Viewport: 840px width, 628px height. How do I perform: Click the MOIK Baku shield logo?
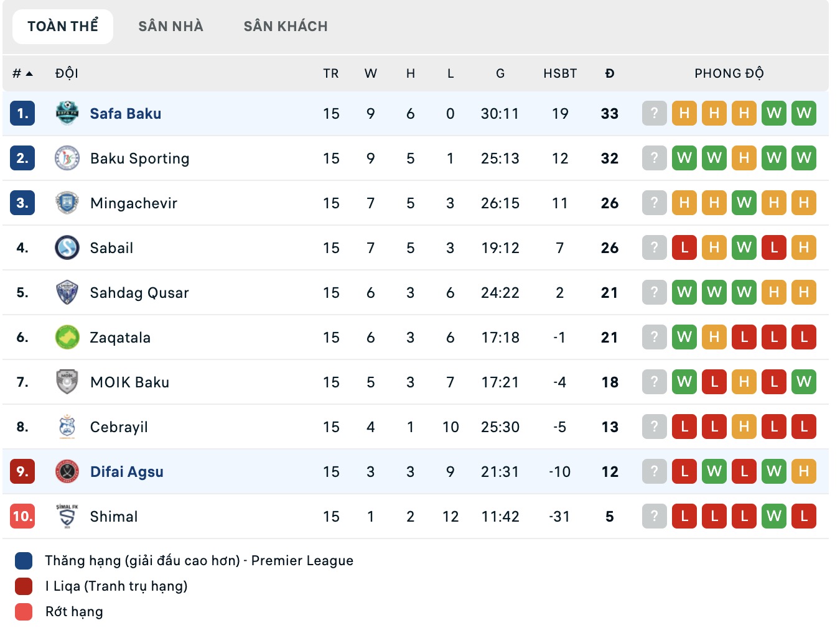(67, 382)
